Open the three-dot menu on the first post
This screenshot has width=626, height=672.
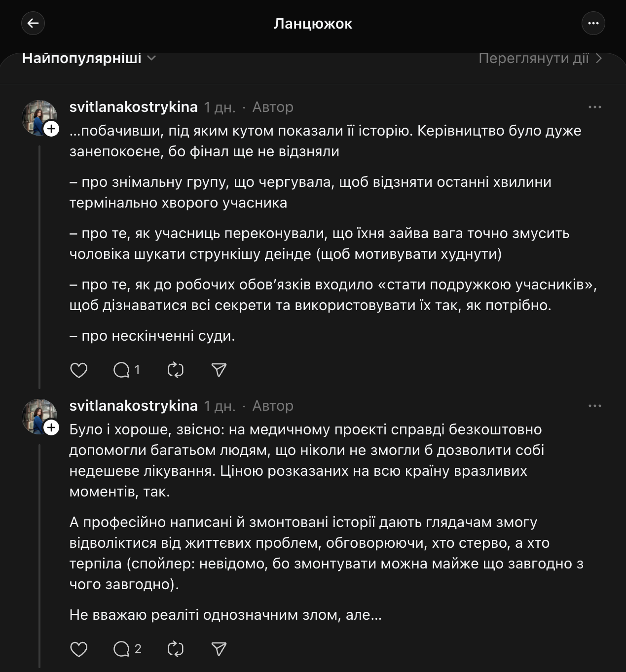pos(595,106)
